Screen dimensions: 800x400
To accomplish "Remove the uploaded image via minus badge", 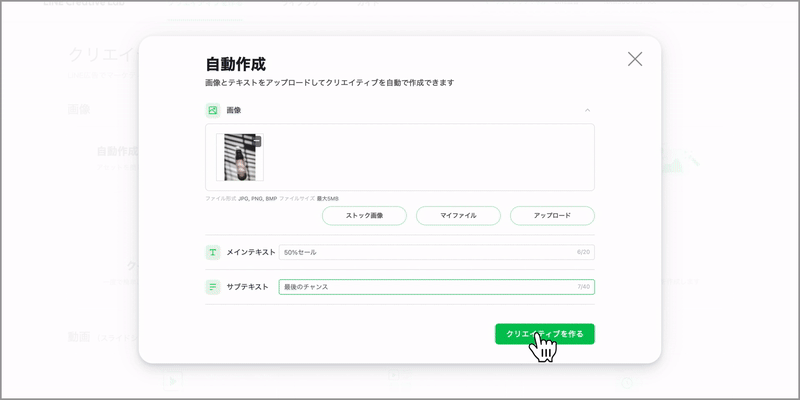I will 257,141.
